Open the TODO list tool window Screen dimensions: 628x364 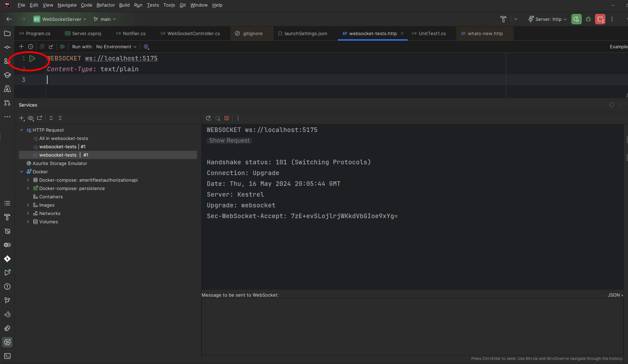tap(7, 203)
